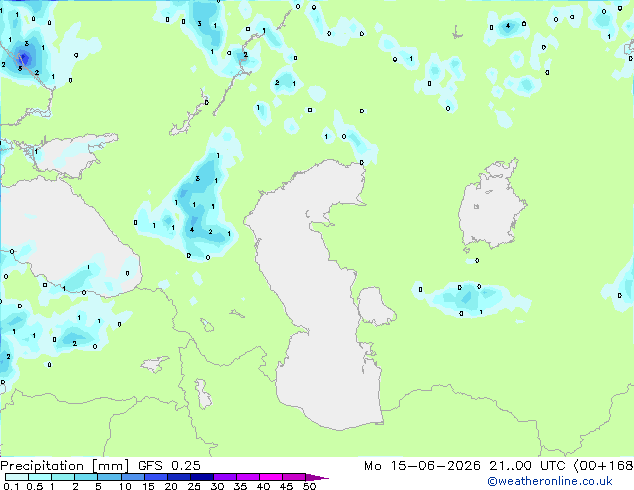Click the 0.5–1 mm legend color swatch
The width and height of the screenshot is (634, 490).
(x=40, y=477)
